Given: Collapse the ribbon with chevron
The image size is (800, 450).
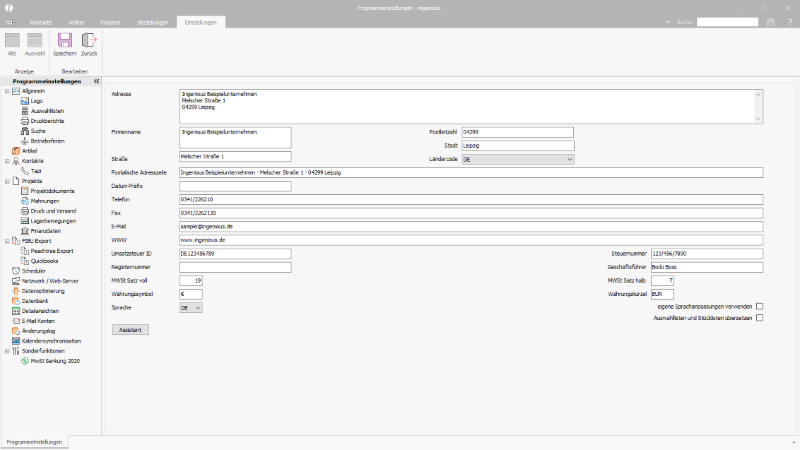Looking at the screenshot, I should [x=668, y=22].
